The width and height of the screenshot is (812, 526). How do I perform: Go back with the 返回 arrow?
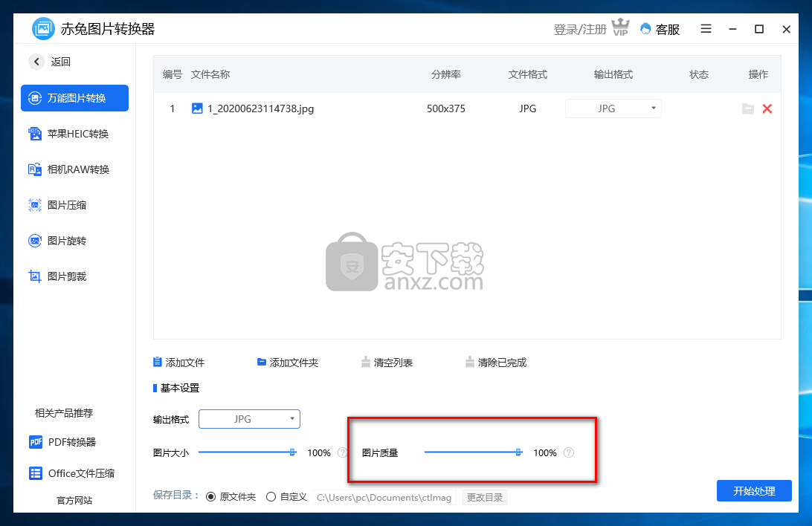point(36,62)
